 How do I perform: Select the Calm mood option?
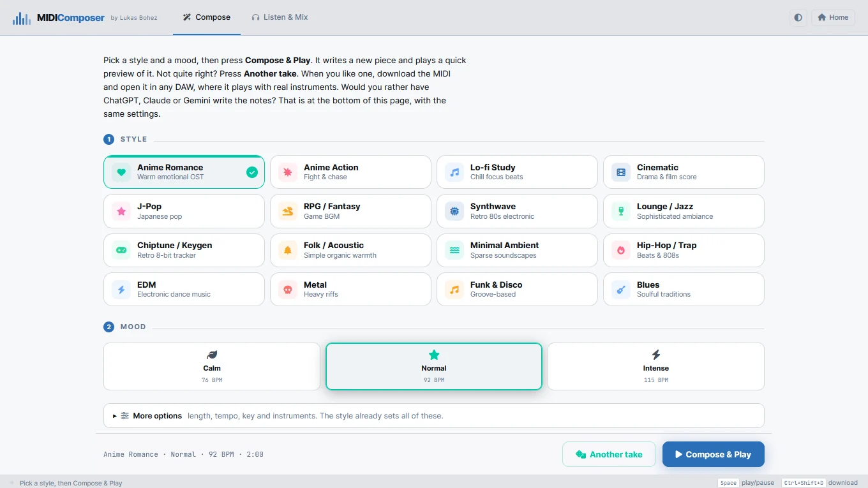pos(212,367)
